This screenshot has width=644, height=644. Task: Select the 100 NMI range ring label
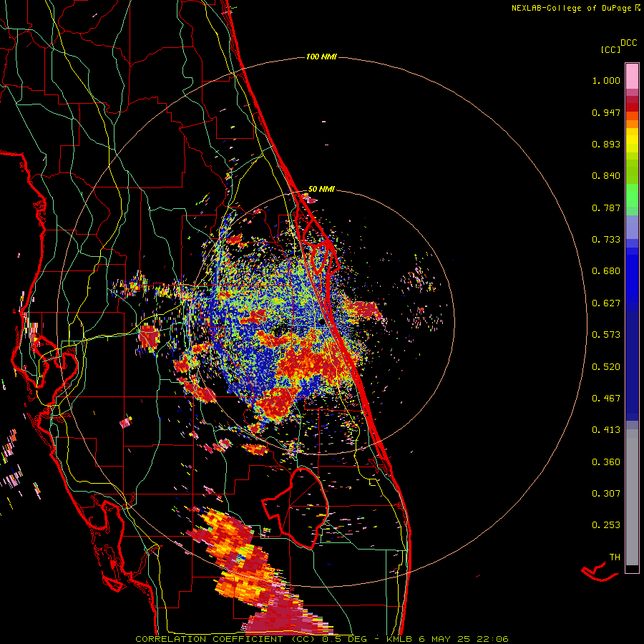321,57
